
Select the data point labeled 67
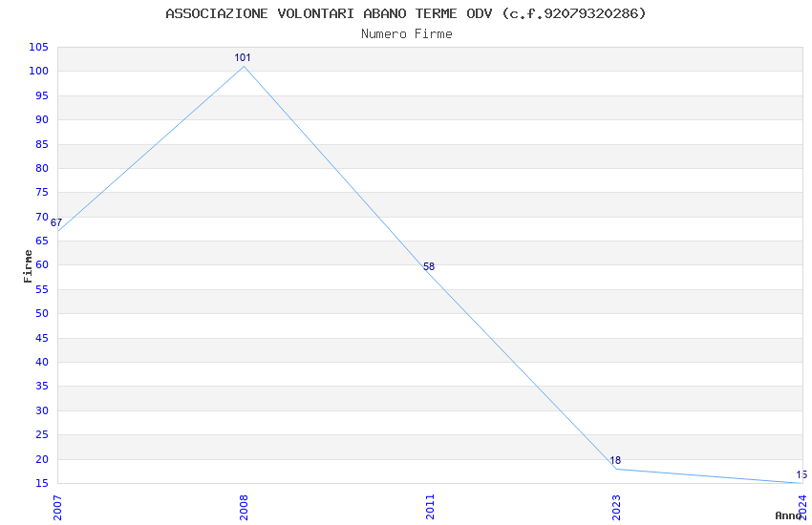coord(58,231)
